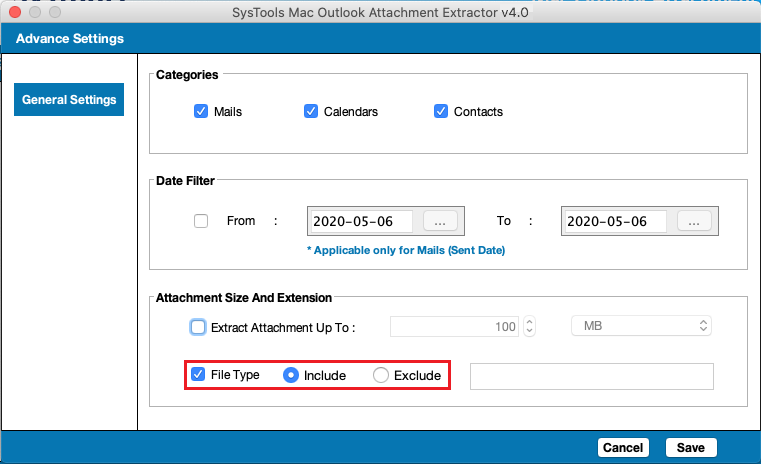
Task: Click the Save button
Action: tap(691, 447)
